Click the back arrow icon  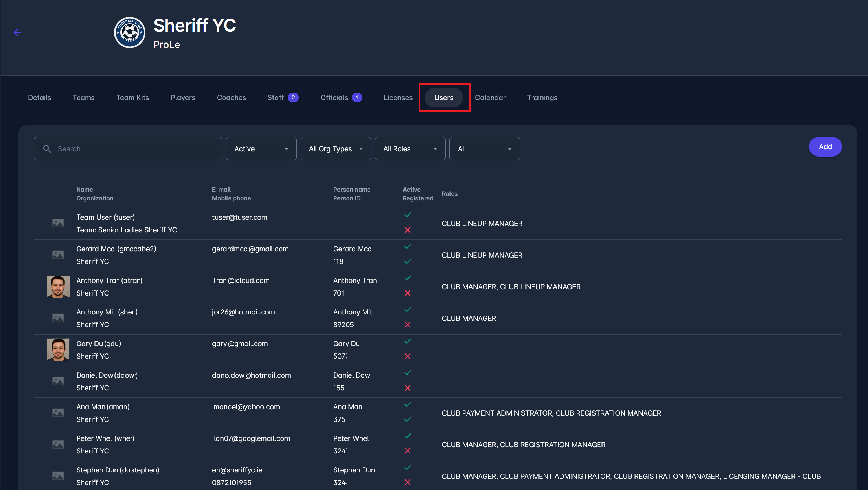point(18,33)
